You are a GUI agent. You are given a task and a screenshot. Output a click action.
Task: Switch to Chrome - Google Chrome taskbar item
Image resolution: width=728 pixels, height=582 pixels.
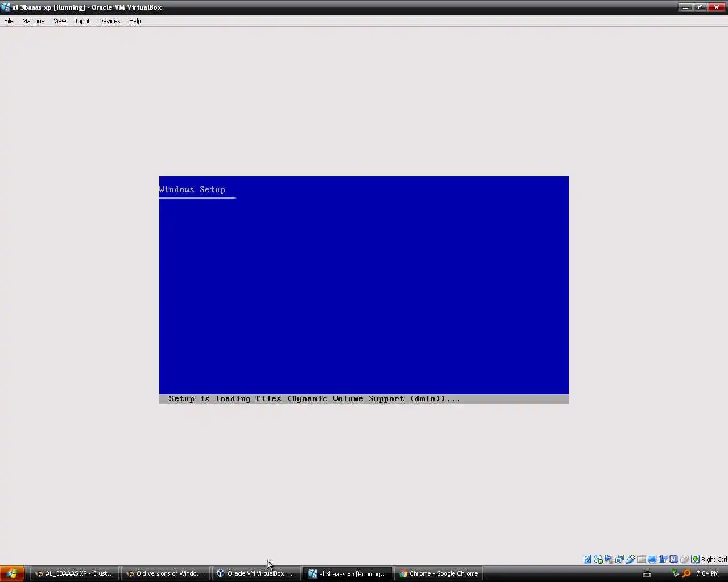439,573
